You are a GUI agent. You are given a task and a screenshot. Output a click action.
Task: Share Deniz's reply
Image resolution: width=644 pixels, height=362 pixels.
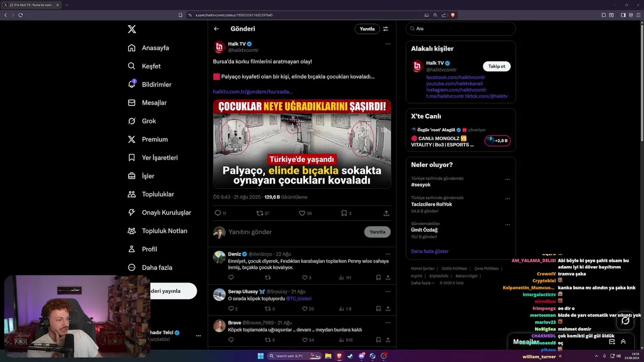[388, 278]
